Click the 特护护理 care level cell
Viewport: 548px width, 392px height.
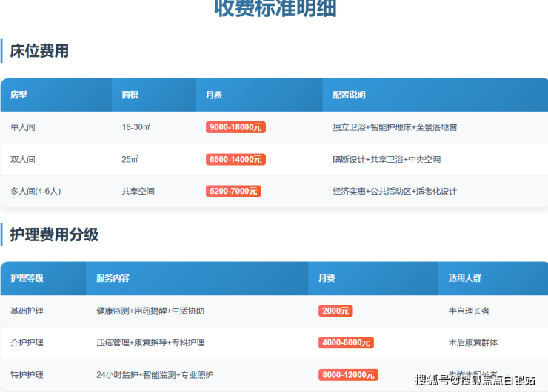pyautogui.click(x=27, y=375)
